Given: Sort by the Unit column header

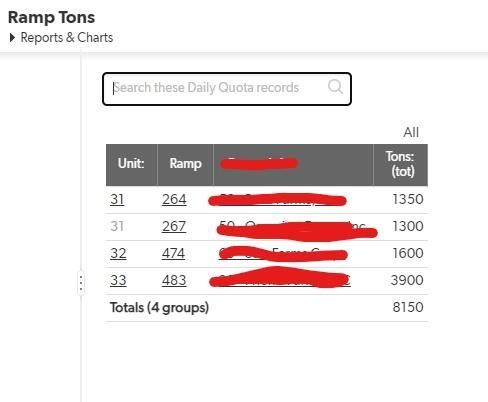Looking at the screenshot, I should click(131, 165).
